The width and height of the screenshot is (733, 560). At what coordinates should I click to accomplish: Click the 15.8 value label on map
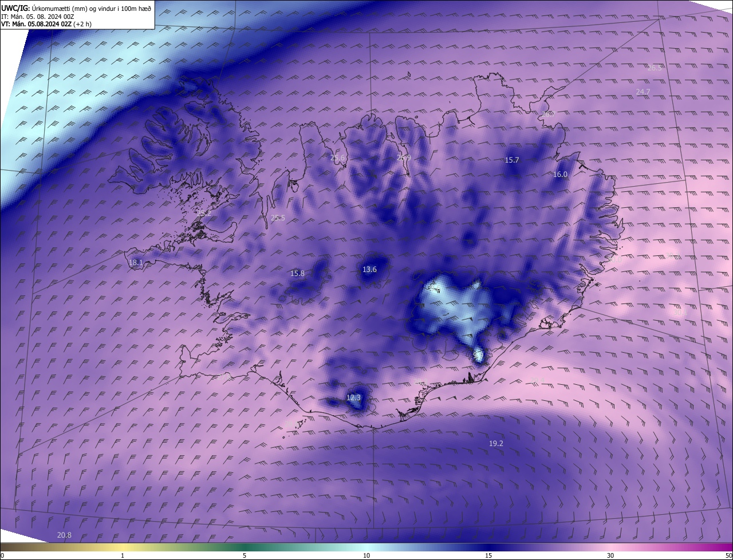(298, 274)
